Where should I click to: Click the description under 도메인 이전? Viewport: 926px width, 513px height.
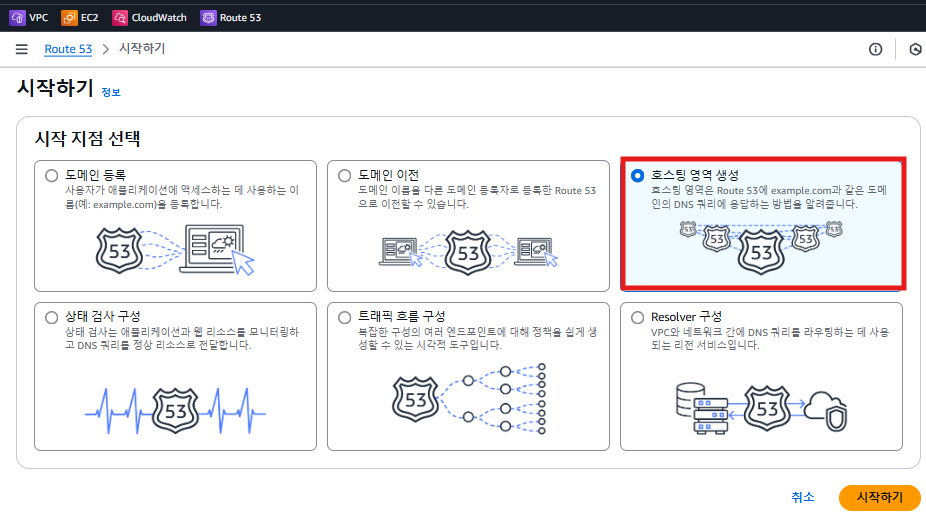477,197
